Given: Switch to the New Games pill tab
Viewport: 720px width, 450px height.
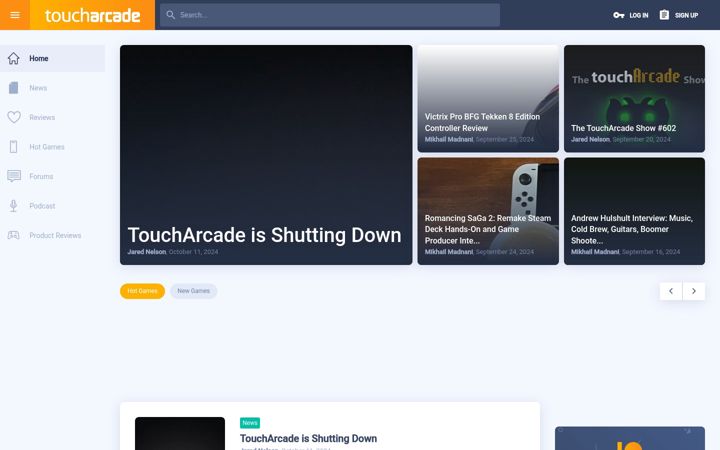Looking at the screenshot, I should 193,291.
